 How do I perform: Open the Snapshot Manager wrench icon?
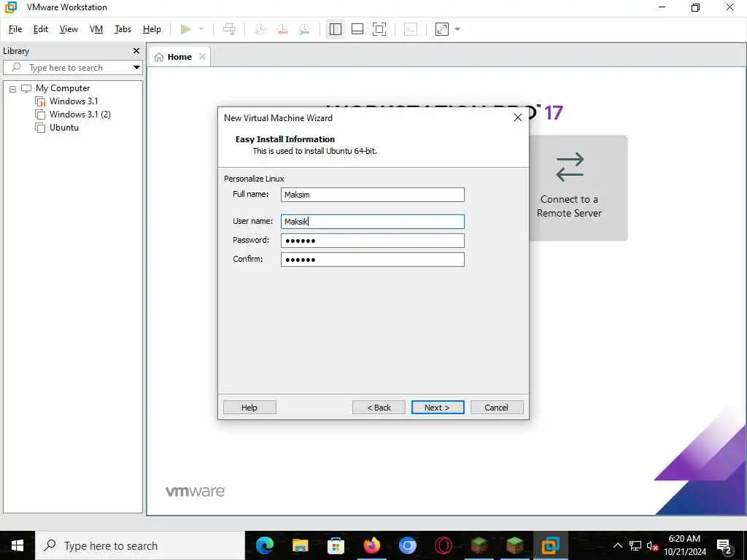(304, 29)
